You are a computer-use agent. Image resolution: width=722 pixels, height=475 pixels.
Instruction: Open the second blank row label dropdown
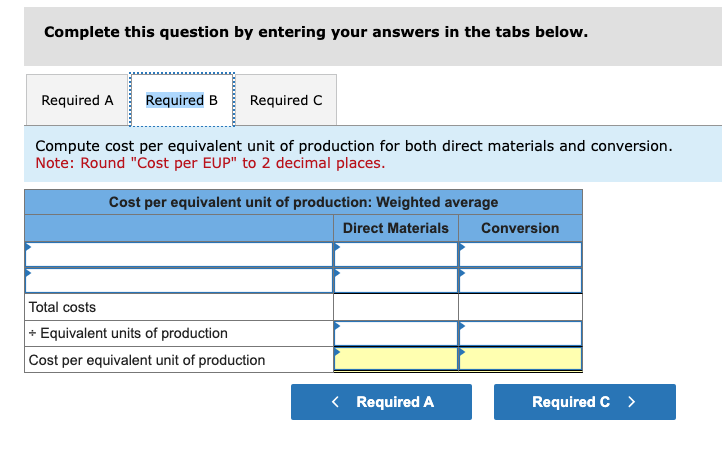point(179,281)
